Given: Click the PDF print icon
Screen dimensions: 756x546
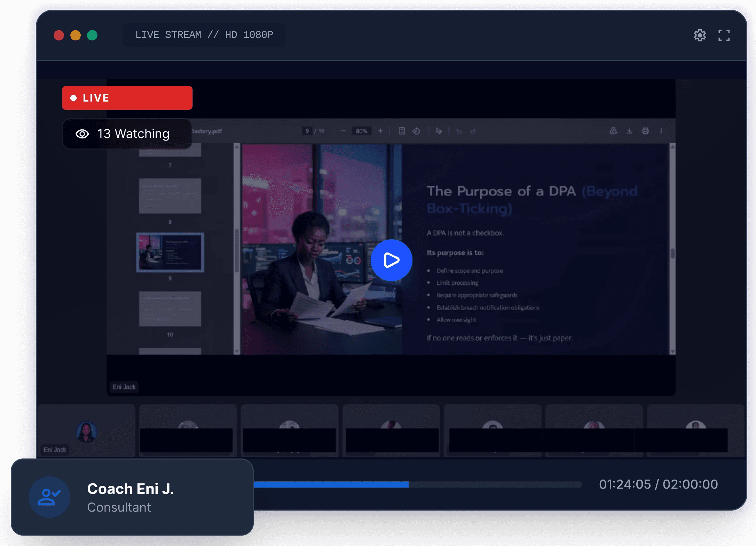Looking at the screenshot, I should (x=645, y=131).
